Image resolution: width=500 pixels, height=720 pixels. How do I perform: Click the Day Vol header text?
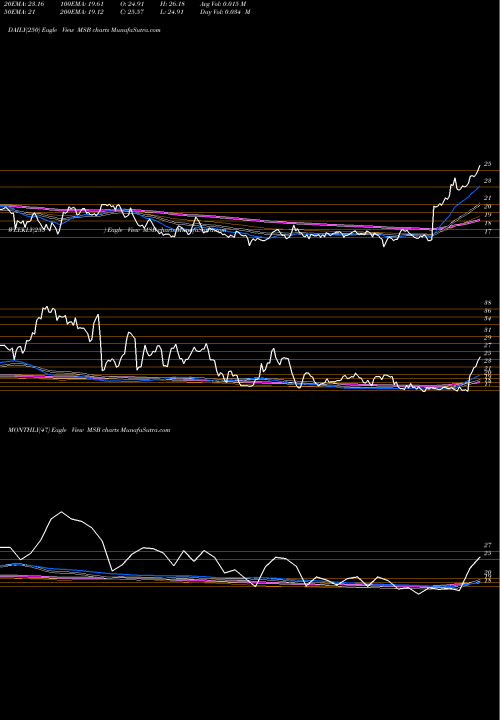click(225, 12)
